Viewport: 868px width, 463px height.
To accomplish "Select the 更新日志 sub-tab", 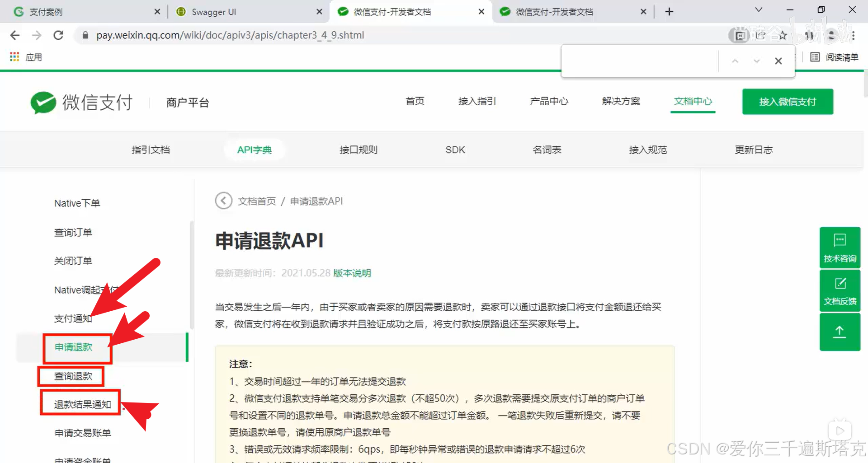I will [754, 150].
